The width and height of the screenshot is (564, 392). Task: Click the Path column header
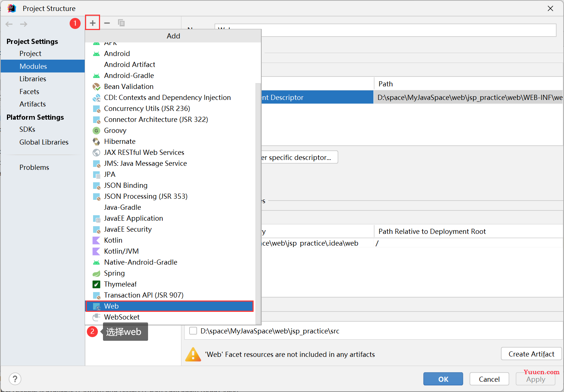468,84
